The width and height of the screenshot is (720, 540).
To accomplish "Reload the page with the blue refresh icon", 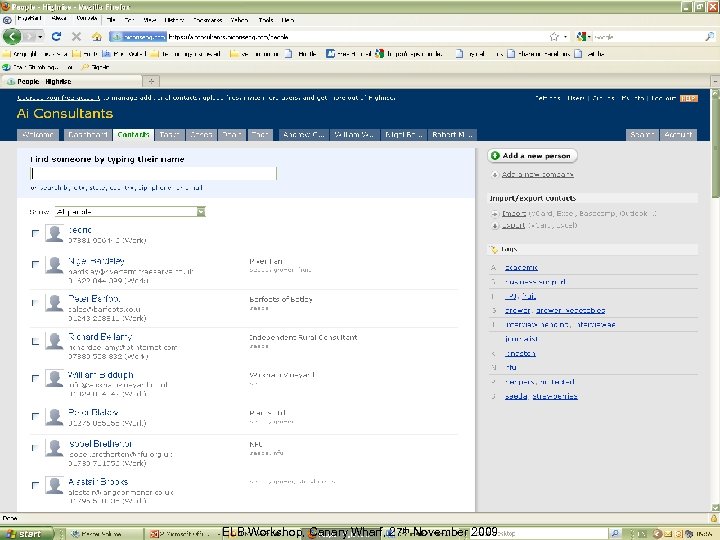I will pos(56,36).
